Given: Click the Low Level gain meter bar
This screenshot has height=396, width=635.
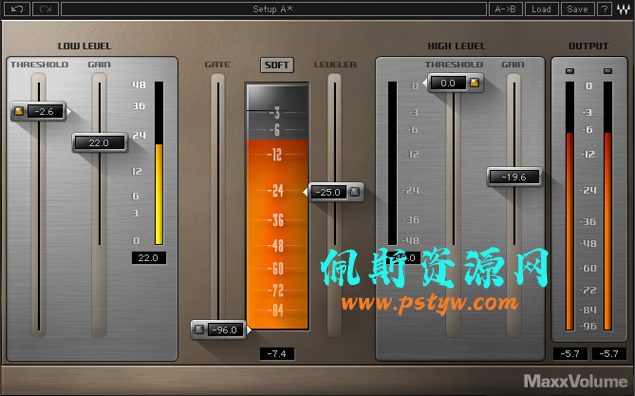Looking at the screenshot, I should 159,163.
